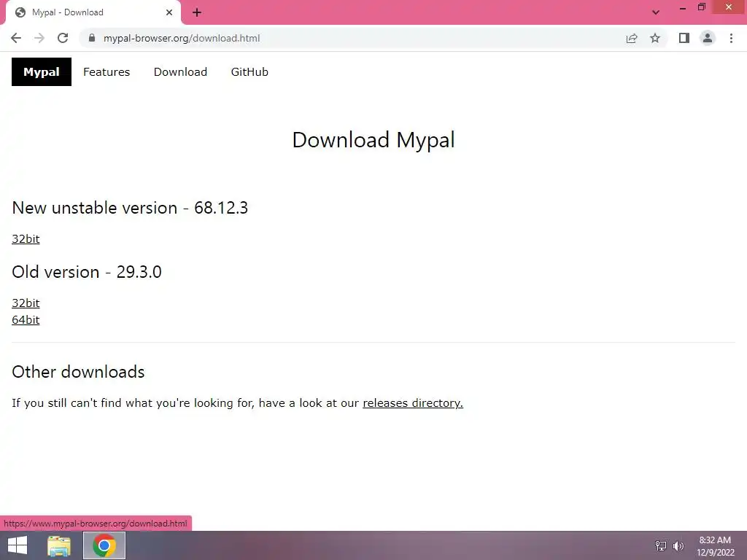Go back to the previous page

point(16,38)
